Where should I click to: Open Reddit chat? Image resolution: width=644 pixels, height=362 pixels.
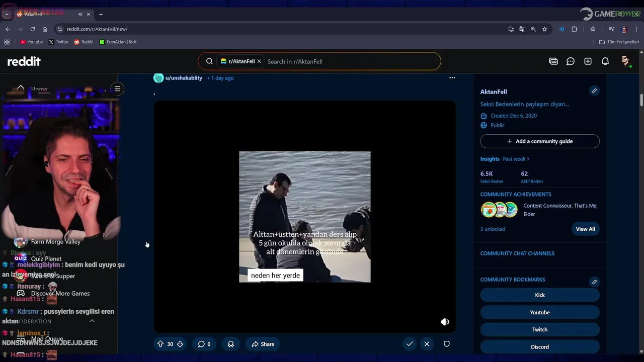click(x=571, y=61)
